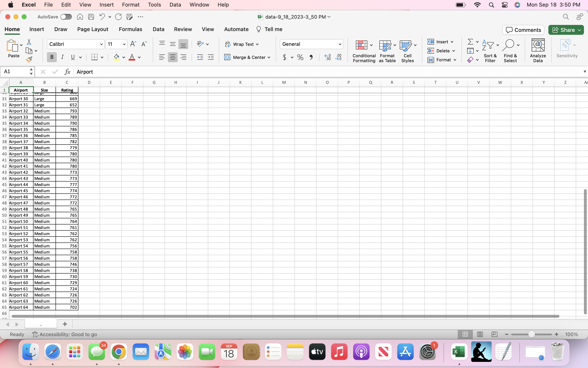Open Analyze Data tool
The height and width of the screenshot is (368, 588).
538,51
